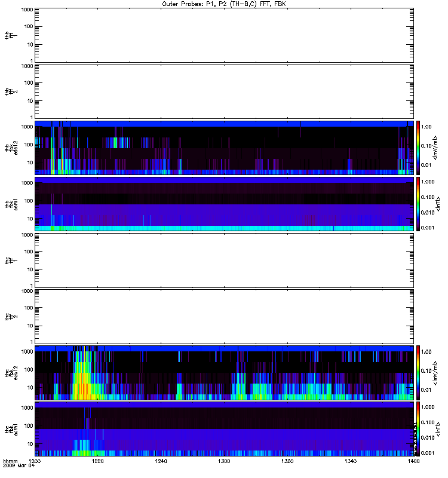Image resolution: width=448 pixels, height=478 pixels.
Task: Click the thc fbk edc12 spectrogram panel
Action: (224, 372)
